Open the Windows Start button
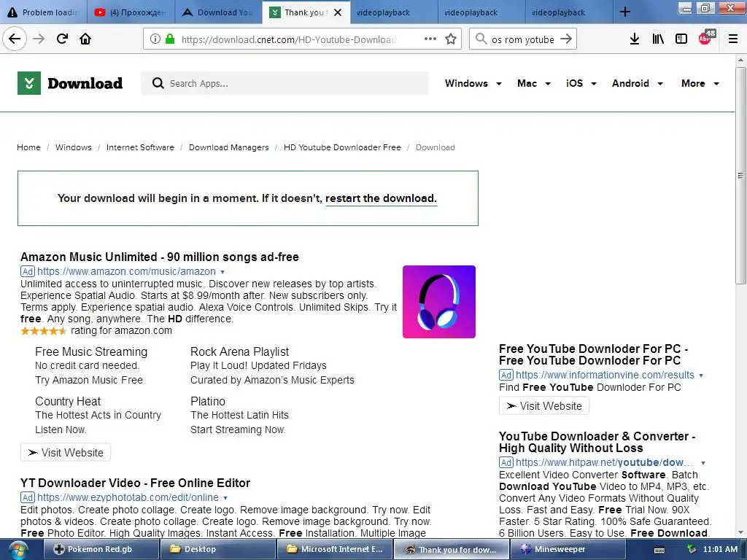747x560 pixels. tap(17, 550)
